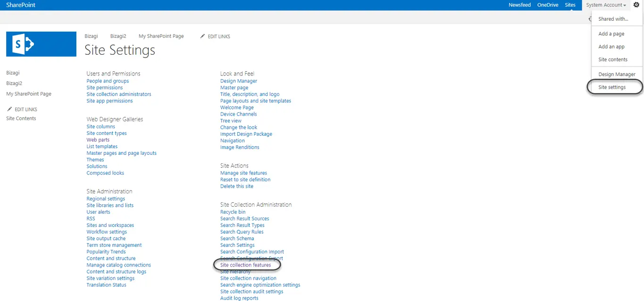The width and height of the screenshot is (644, 301).
Task: Open Bizagi in left sidebar
Action: [x=13, y=73]
